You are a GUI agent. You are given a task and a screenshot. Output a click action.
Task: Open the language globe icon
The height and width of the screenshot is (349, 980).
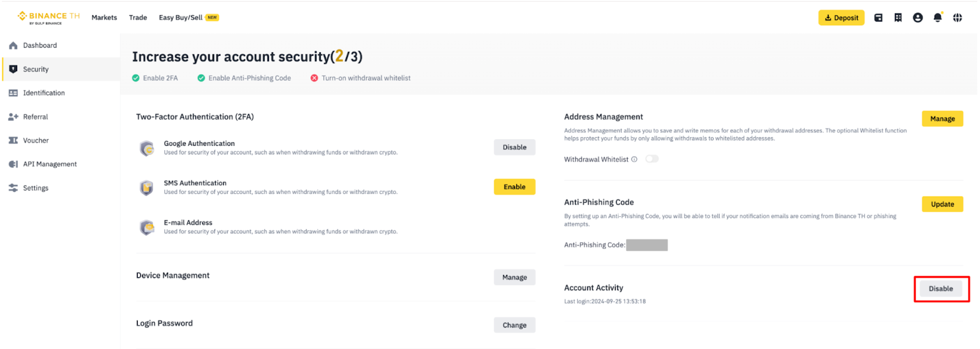click(x=957, y=18)
